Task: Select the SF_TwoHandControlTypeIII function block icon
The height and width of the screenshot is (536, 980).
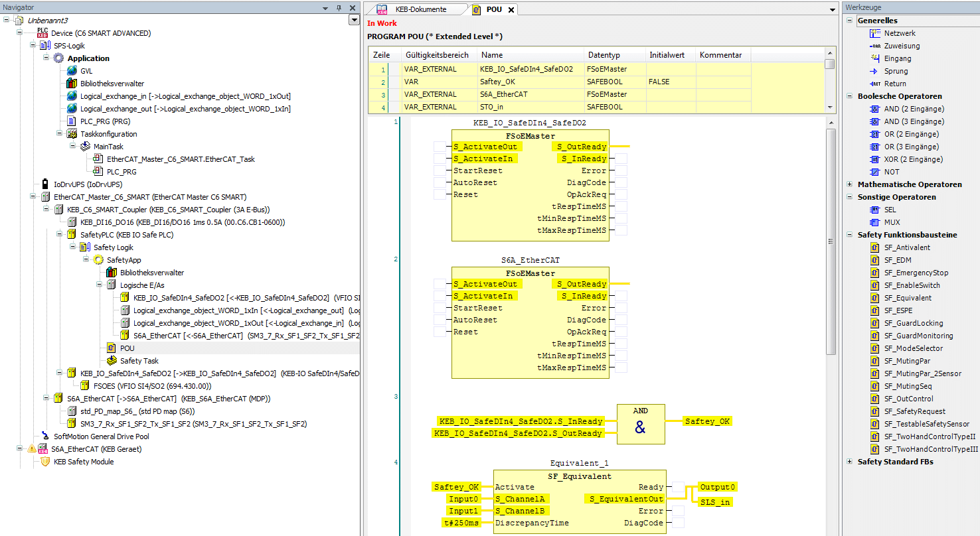Action: click(875, 449)
